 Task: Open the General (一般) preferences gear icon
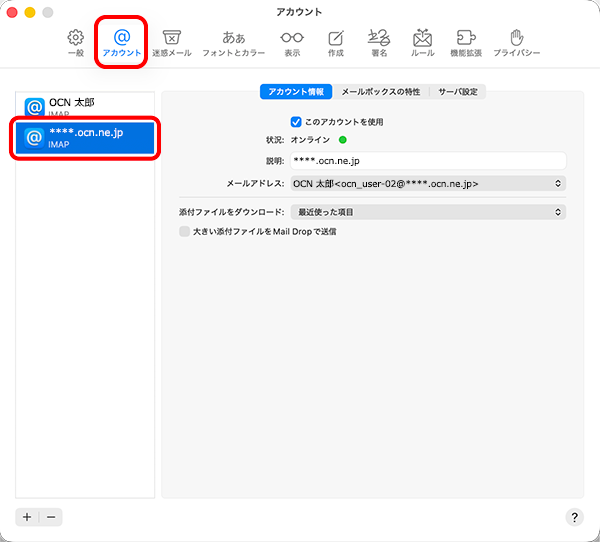[x=75, y=41]
